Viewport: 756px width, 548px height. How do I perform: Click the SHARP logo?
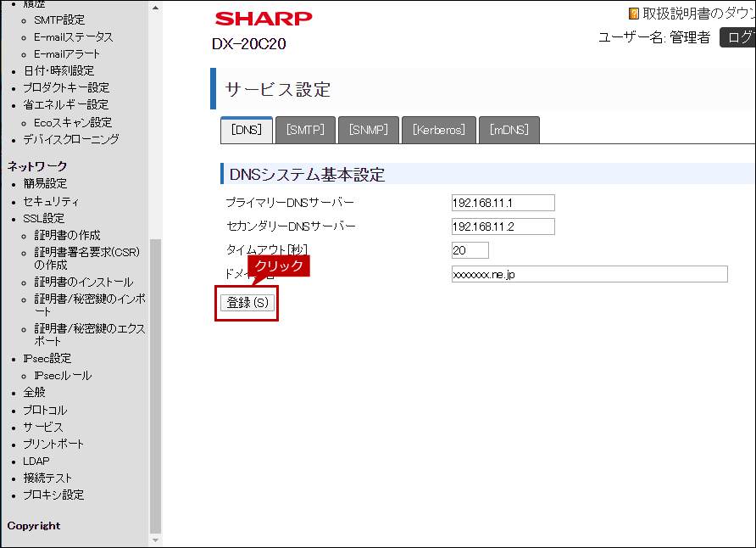click(x=264, y=19)
